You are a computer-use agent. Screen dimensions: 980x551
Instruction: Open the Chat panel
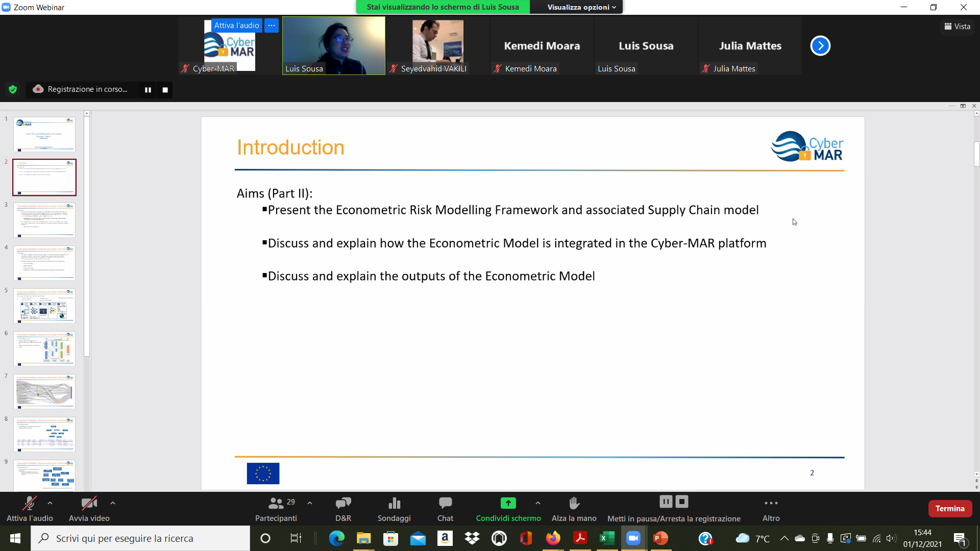point(445,509)
